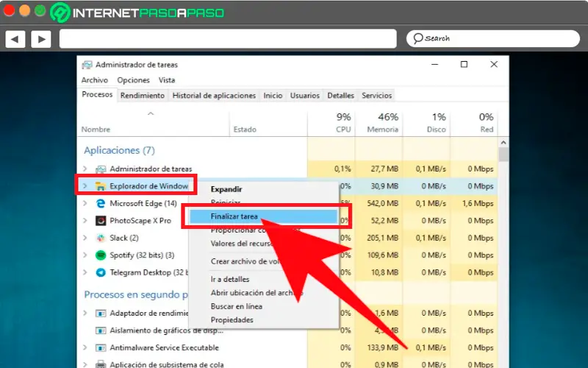Open the Opciones menu
The width and height of the screenshot is (588, 368).
pos(133,80)
